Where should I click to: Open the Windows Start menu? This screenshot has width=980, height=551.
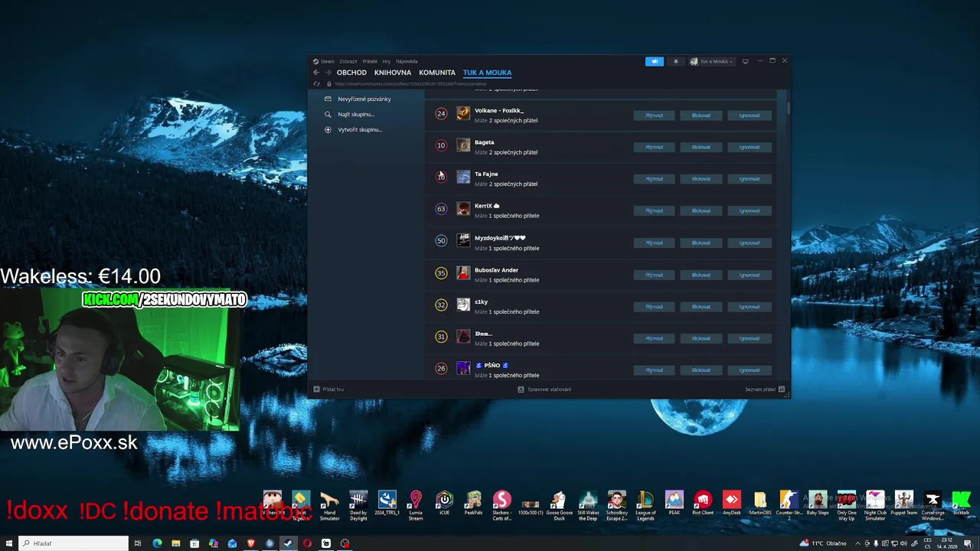pos(9,543)
